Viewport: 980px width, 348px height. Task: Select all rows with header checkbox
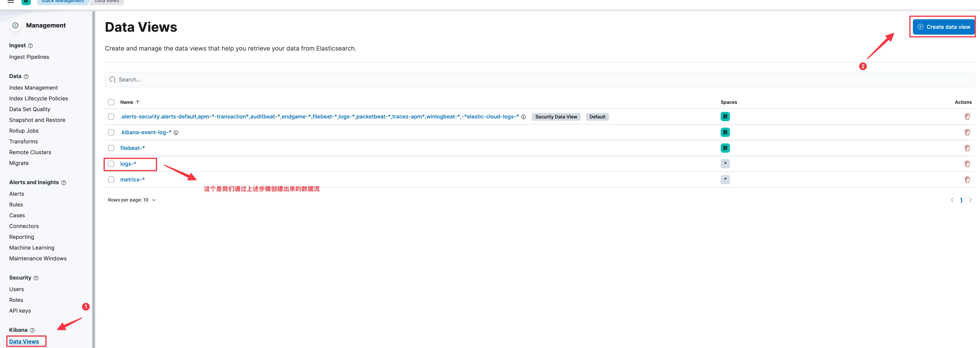click(x=111, y=102)
